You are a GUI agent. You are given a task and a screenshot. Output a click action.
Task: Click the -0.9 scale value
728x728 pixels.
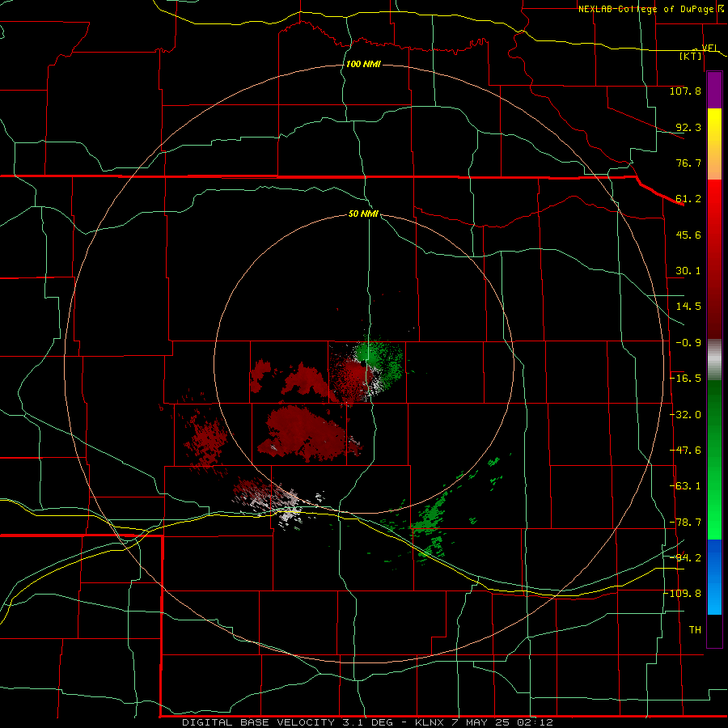pos(688,343)
